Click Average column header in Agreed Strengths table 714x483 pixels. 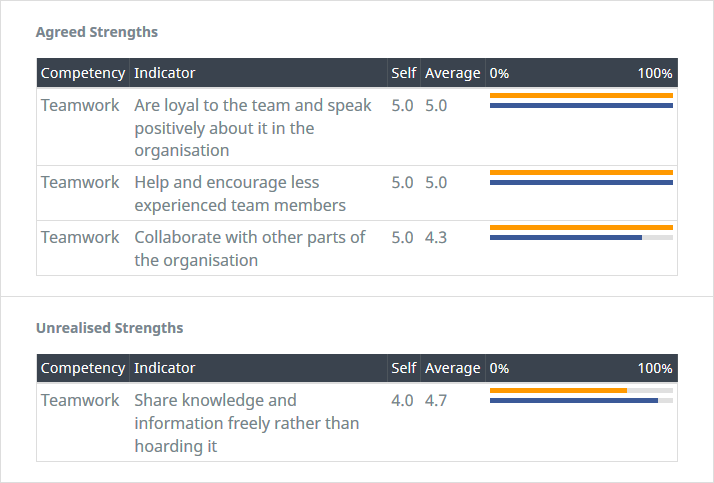[452, 73]
